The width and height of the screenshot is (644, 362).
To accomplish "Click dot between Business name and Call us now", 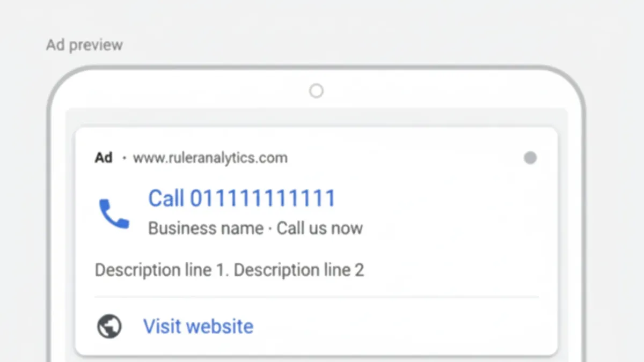I will [270, 229].
